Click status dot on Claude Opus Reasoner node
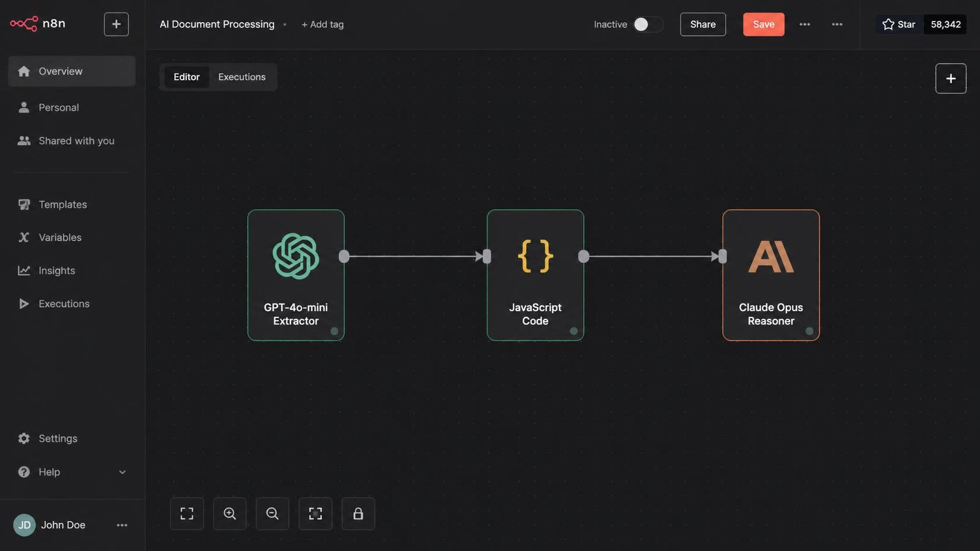The width and height of the screenshot is (980, 551). 809,331
